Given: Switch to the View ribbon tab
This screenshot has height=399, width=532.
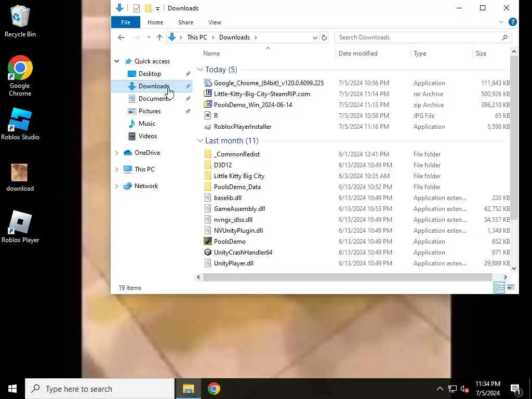Looking at the screenshot, I should pos(215,22).
